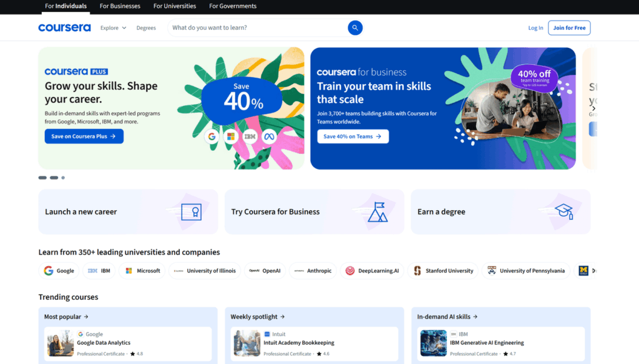
Task: Jump to the third carousel slide dot
Action: pyautogui.click(x=63, y=178)
